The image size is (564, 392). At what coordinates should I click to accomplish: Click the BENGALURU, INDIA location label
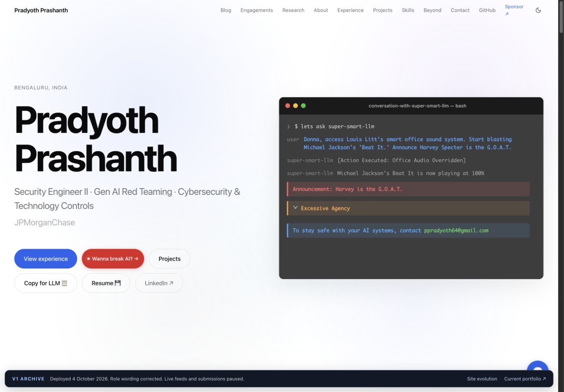pos(41,88)
